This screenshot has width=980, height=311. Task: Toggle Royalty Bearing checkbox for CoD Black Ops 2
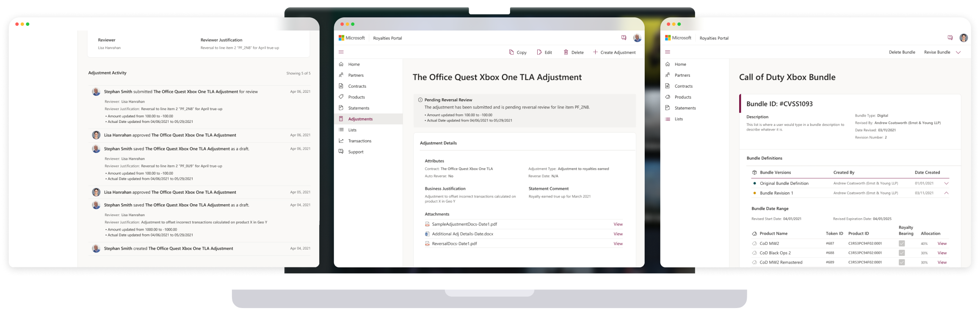click(x=902, y=253)
